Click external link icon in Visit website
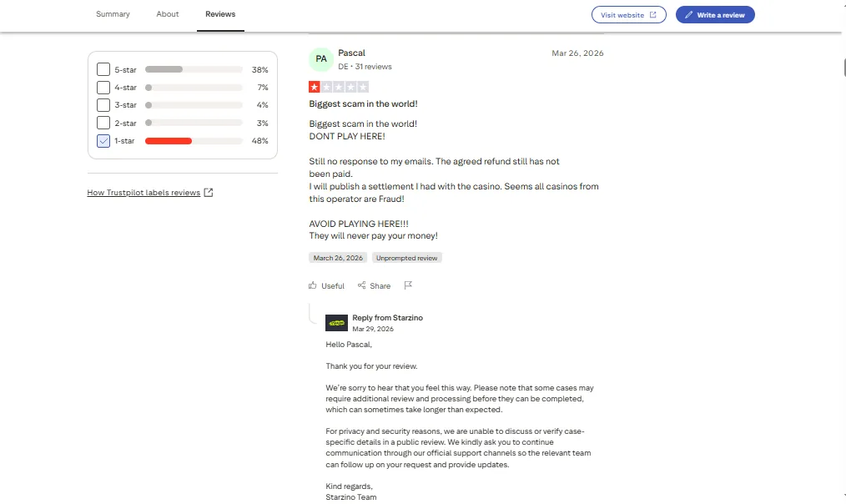This screenshot has height=504, width=846. 652,14
